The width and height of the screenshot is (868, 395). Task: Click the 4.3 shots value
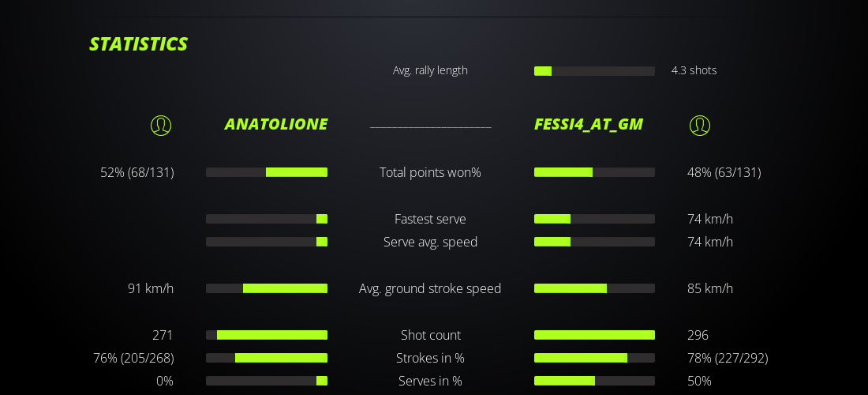(x=694, y=70)
